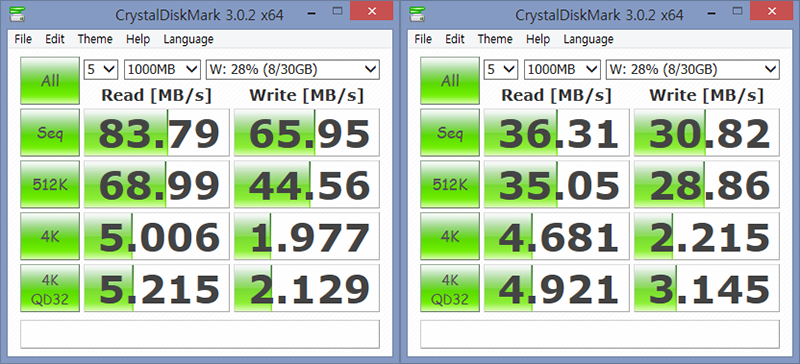Screen dimensions: 800x364
Task: Click 512K read result 35.05
Action: point(557,184)
